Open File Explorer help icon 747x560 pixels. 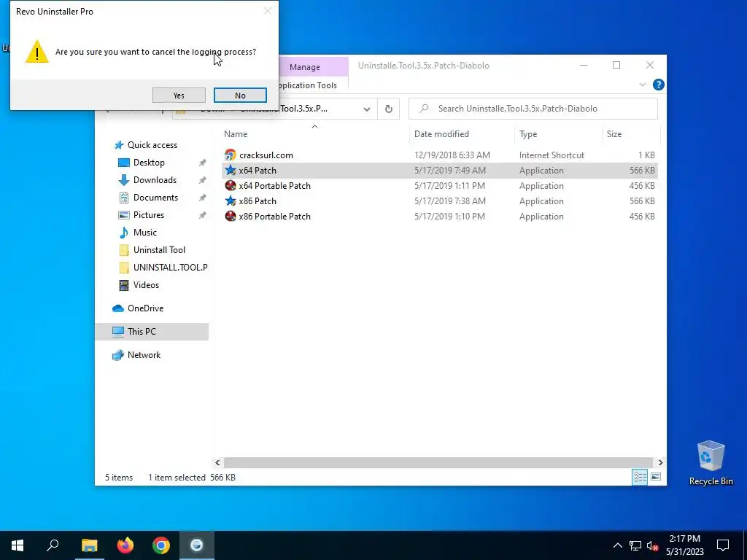pos(659,85)
